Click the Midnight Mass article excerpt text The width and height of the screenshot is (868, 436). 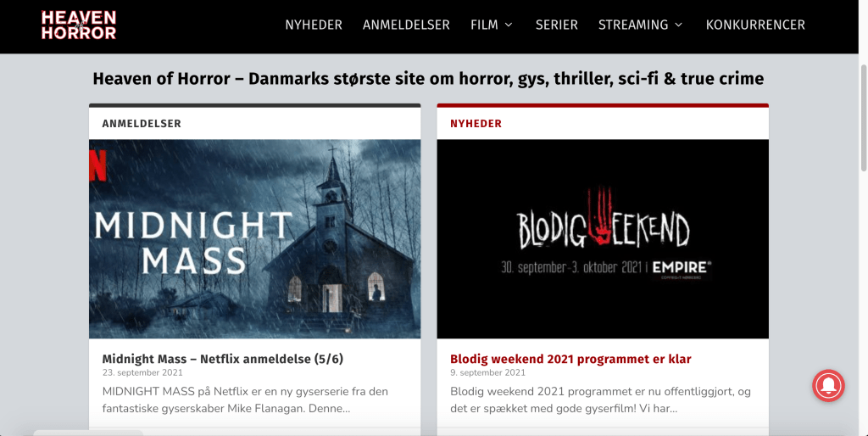click(x=245, y=400)
